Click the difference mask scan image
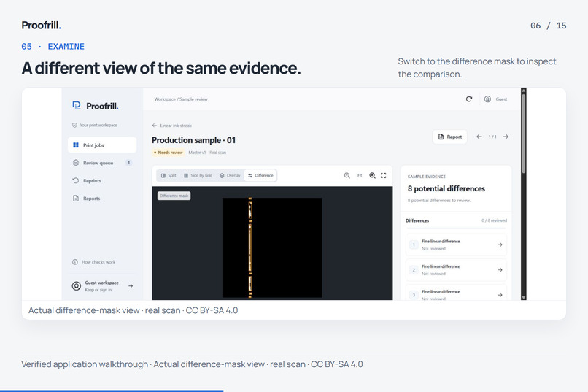The image size is (588, 392). click(272, 247)
